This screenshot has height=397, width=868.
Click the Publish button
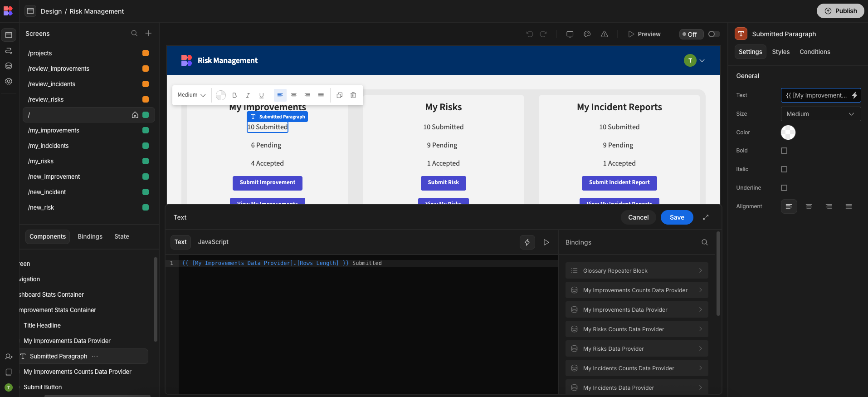840,11
